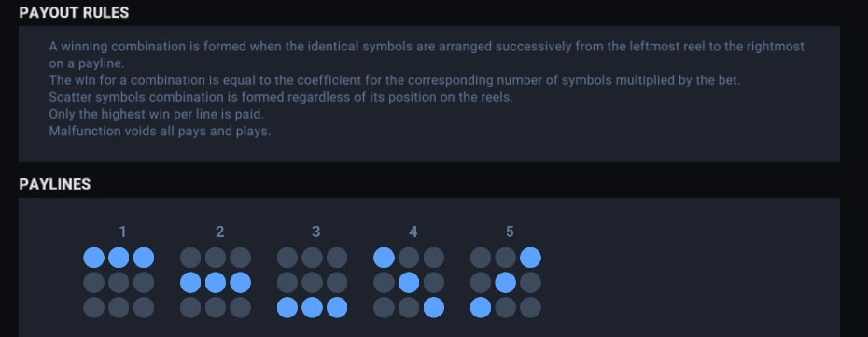Click the 'Malfunction voids all pays' text

click(160, 131)
